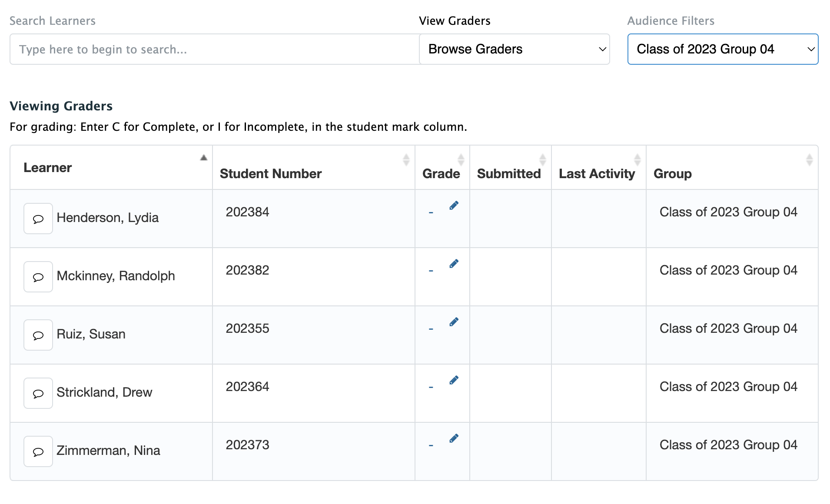Click pencil icon for student 202364
The width and height of the screenshot is (830, 504).
click(454, 380)
